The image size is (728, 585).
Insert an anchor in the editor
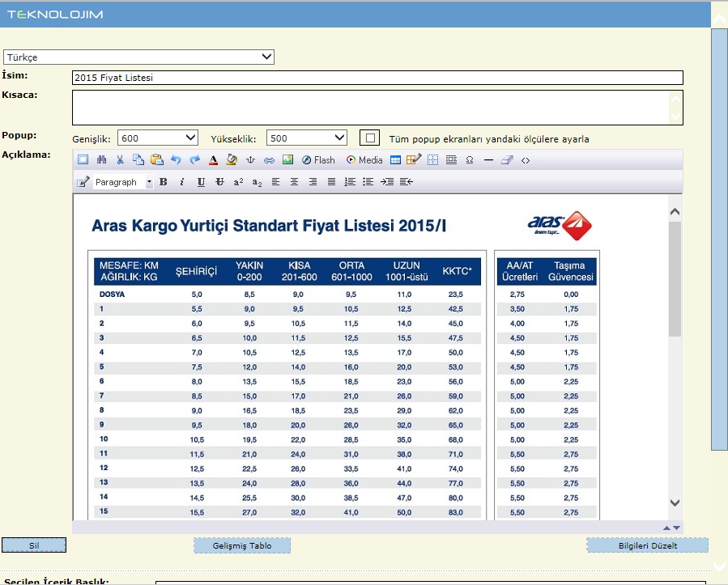click(251, 160)
